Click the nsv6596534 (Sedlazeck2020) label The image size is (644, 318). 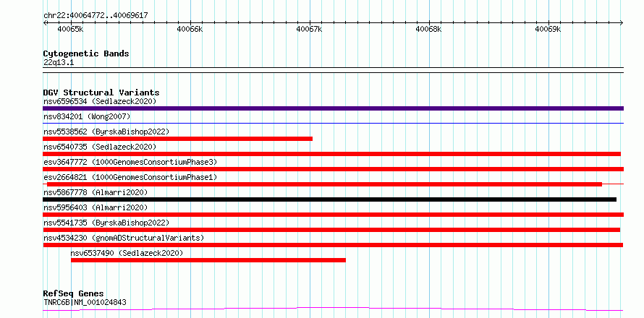[100, 101]
